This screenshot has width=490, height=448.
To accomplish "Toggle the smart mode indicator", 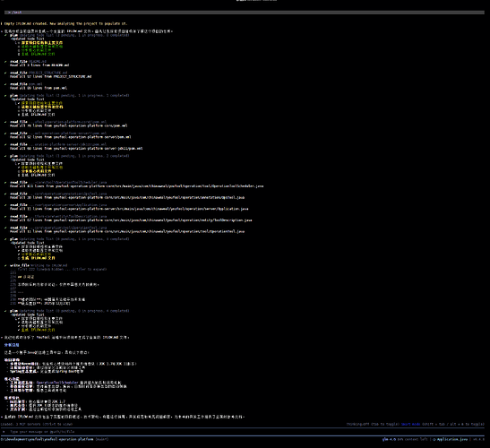I will (410, 424).
